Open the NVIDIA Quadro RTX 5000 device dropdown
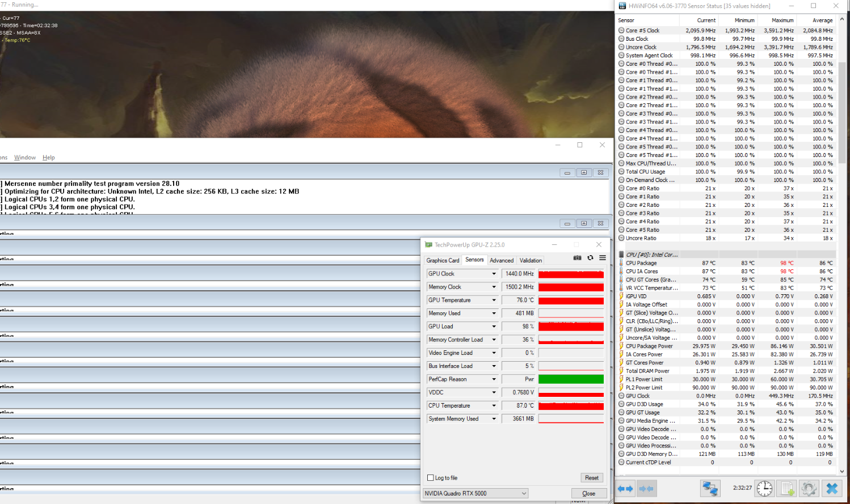The image size is (850, 504). [x=476, y=493]
